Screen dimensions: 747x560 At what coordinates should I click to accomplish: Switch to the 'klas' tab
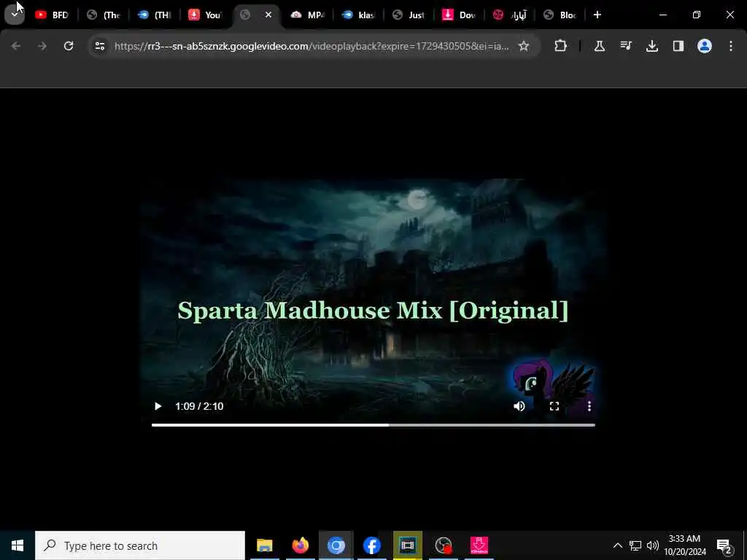[359, 15]
